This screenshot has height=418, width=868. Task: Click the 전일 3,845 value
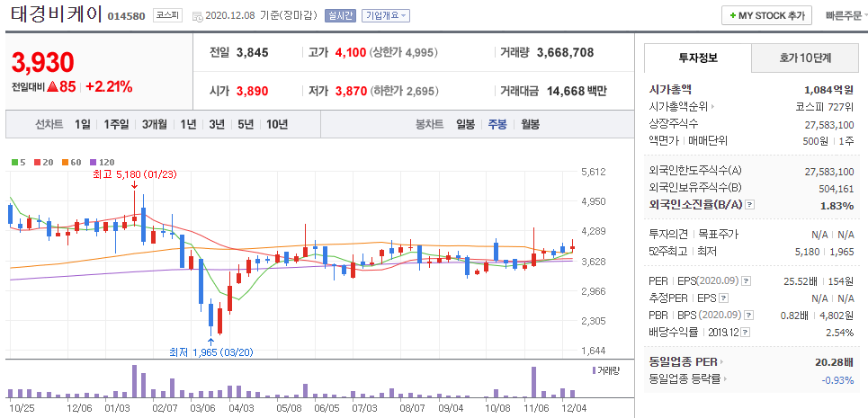coord(253,52)
